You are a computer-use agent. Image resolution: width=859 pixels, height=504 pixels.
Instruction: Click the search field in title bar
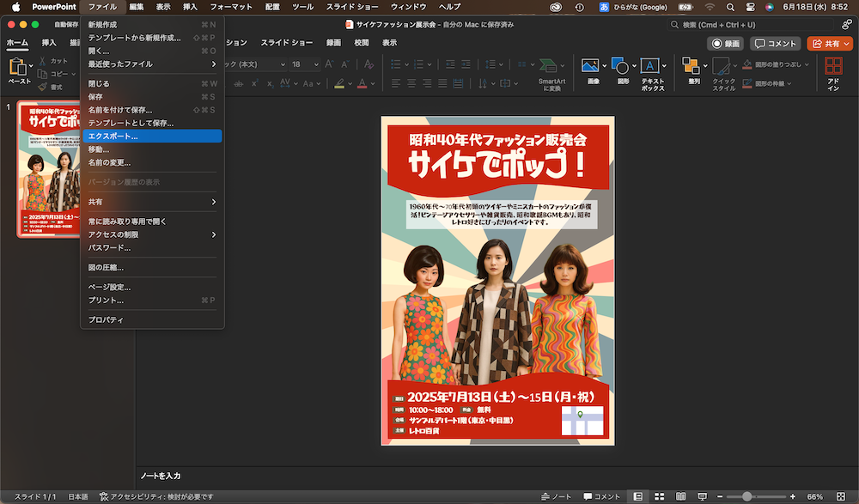[x=750, y=25]
